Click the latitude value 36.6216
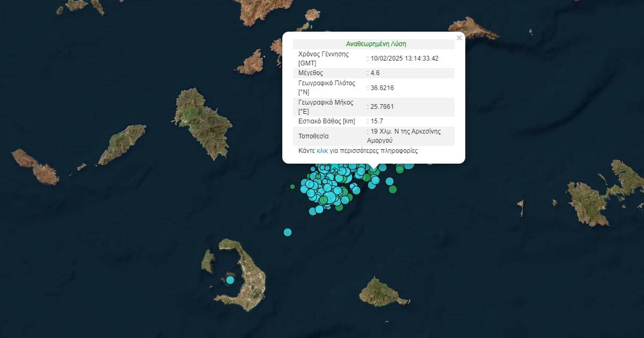 (x=382, y=88)
